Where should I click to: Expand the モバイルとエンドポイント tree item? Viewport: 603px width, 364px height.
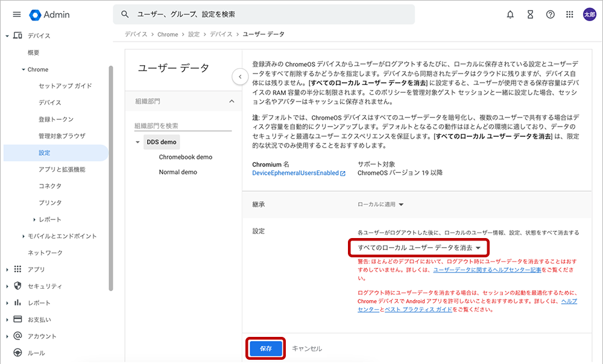point(24,236)
